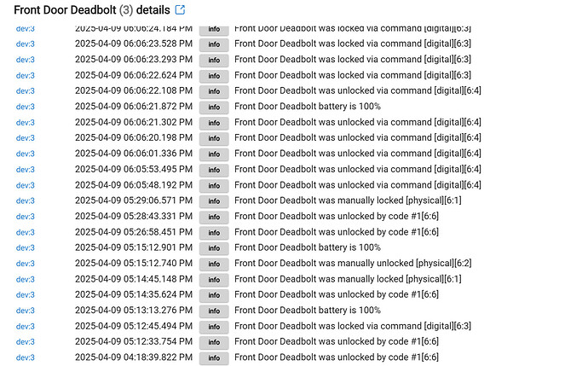Open the dev:3 link at 06:06:23.528 PM
The width and height of the screenshot is (588, 366).
click(x=25, y=44)
